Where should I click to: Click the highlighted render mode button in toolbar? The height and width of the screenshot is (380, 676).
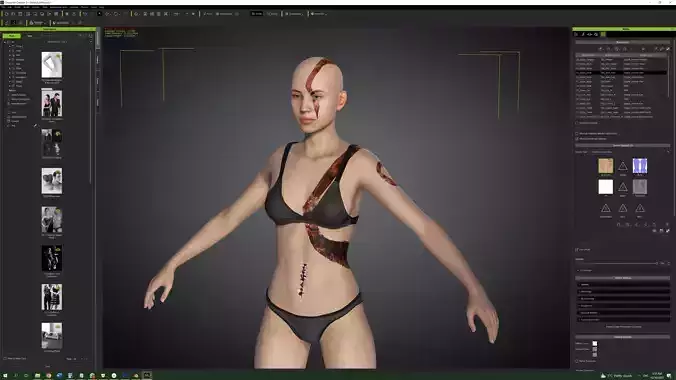click(x=257, y=14)
